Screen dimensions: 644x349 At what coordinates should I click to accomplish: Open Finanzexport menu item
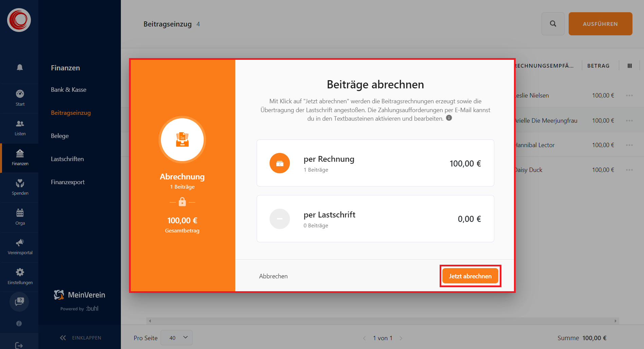pos(68,182)
